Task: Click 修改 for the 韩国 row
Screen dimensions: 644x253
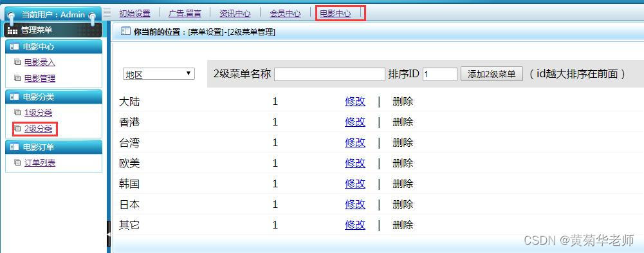Action: tap(355, 183)
